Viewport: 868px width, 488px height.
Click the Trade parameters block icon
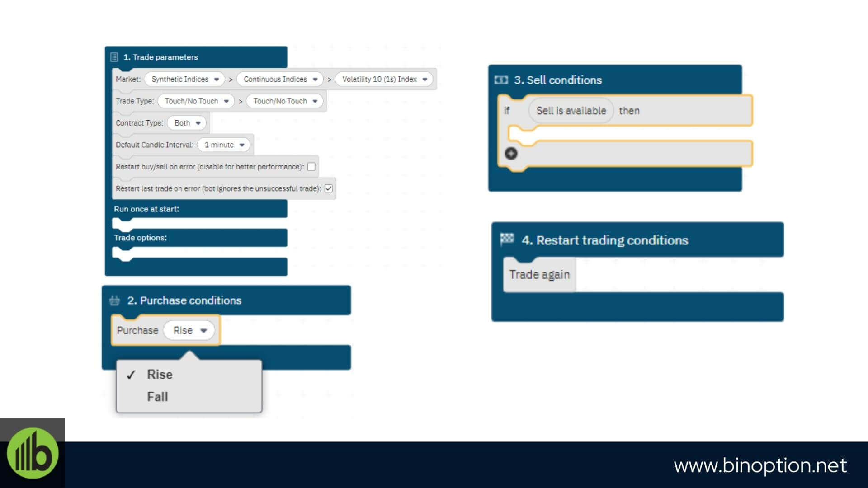114,57
